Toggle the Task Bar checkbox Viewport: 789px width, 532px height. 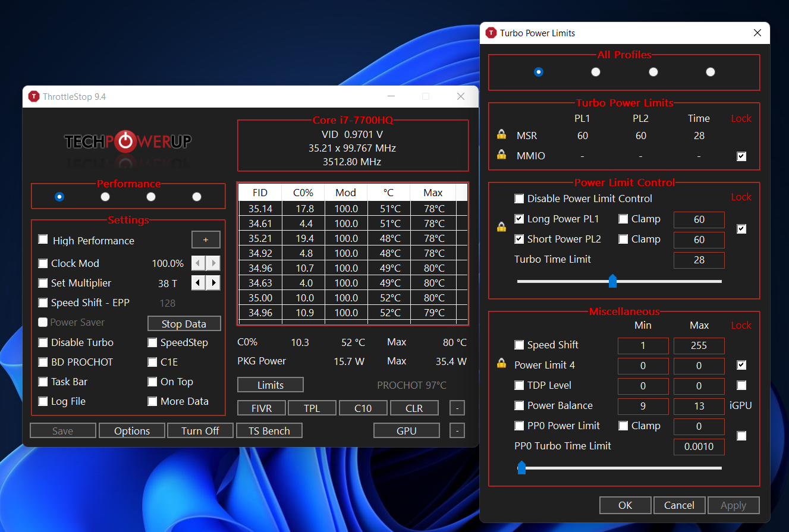coord(43,382)
